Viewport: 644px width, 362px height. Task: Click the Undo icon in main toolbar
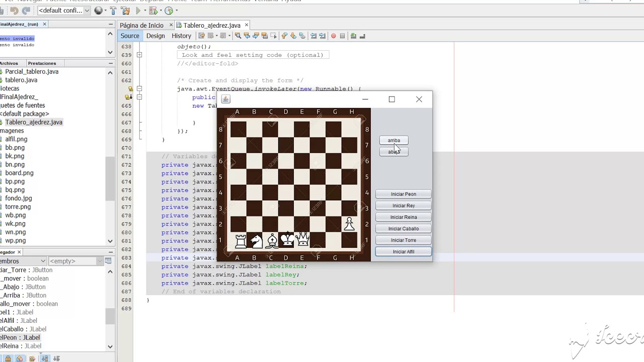[15, 11]
